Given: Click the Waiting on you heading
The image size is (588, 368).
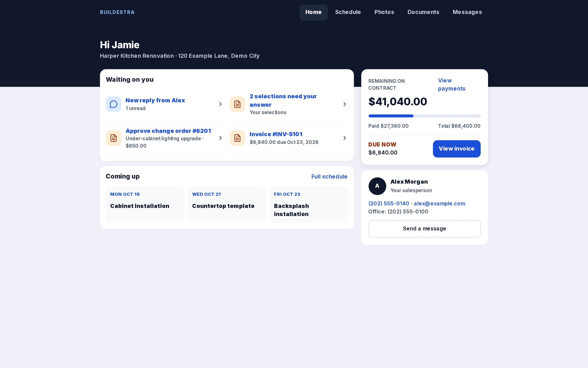Looking at the screenshot, I should tap(130, 80).
